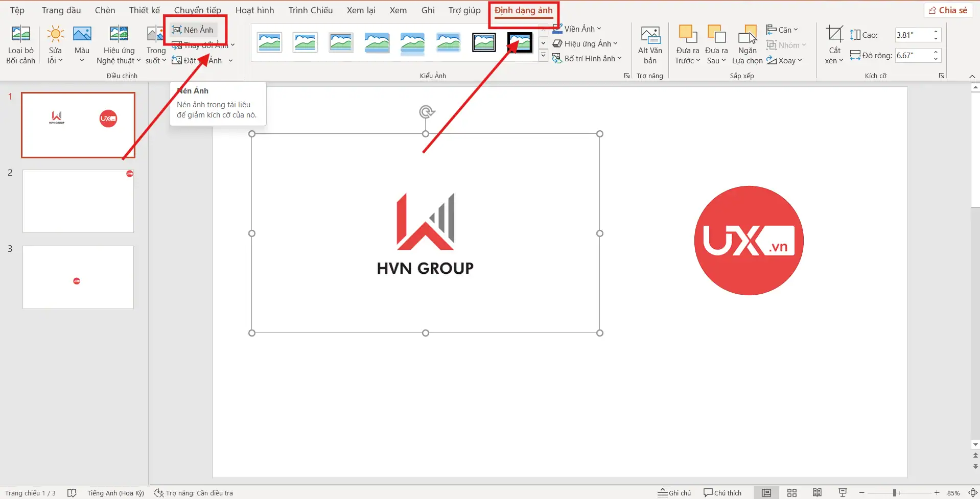Expand the Xoay rotate dropdown

[x=784, y=60]
